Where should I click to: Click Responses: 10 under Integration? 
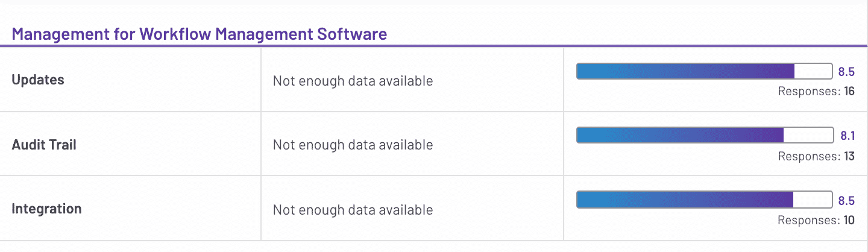coord(816,220)
